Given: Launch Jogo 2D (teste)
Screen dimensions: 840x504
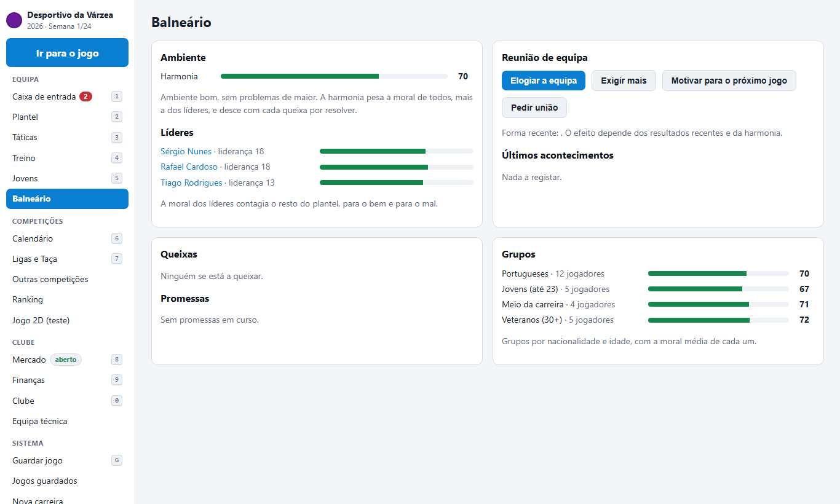Looking at the screenshot, I should pos(67,320).
